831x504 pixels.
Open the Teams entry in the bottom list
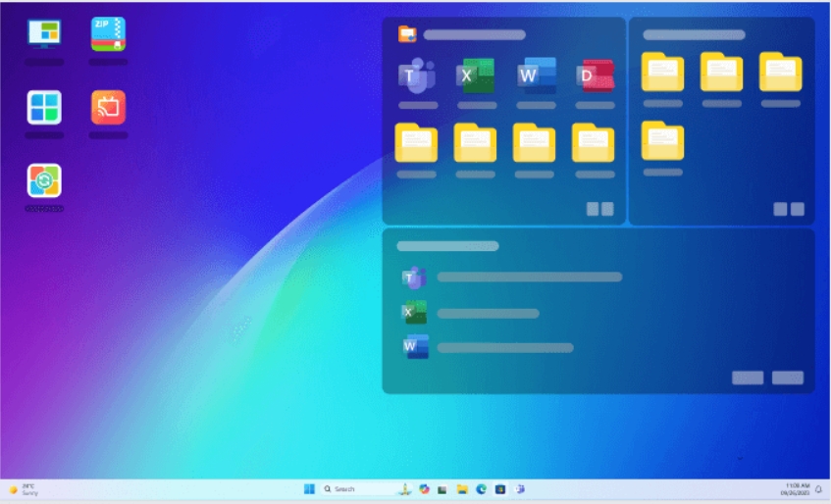(414, 277)
